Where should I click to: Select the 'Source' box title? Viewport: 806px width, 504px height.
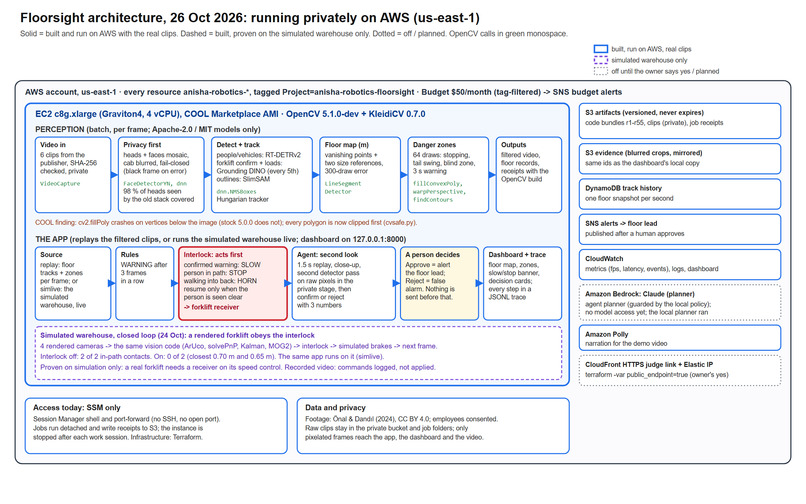(51, 255)
